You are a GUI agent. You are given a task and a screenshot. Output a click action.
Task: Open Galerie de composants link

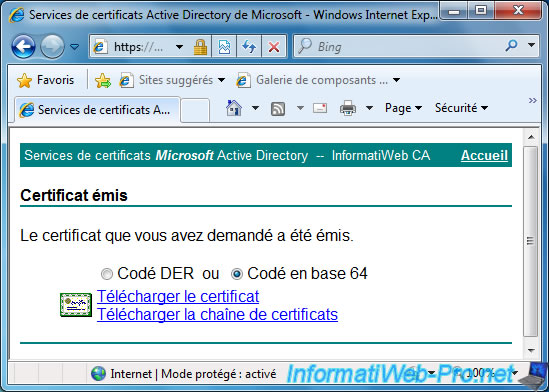[x=312, y=80]
